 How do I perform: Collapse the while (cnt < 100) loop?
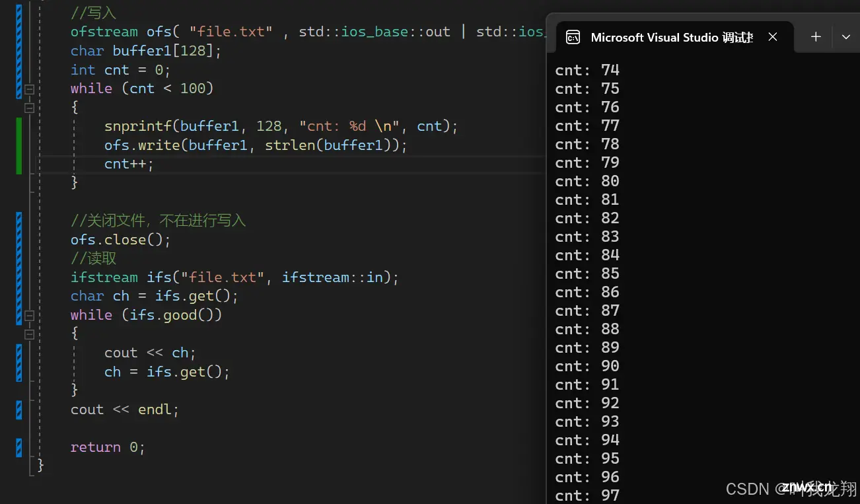pyautogui.click(x=29, y=89)
